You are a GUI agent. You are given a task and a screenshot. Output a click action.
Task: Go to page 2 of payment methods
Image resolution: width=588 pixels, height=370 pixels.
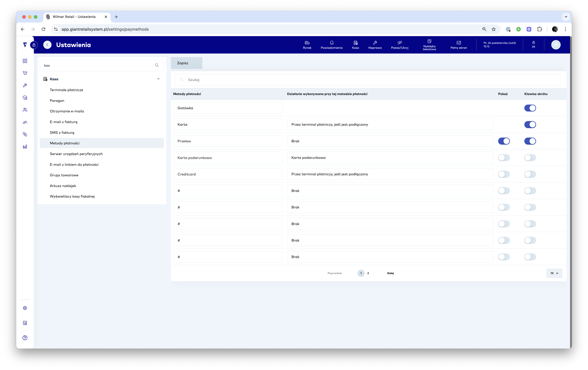coord(368,273)
